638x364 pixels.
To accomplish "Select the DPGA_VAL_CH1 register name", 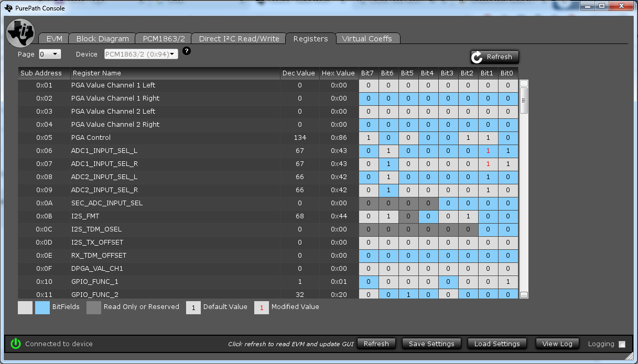I will click(x=97, y=269).
